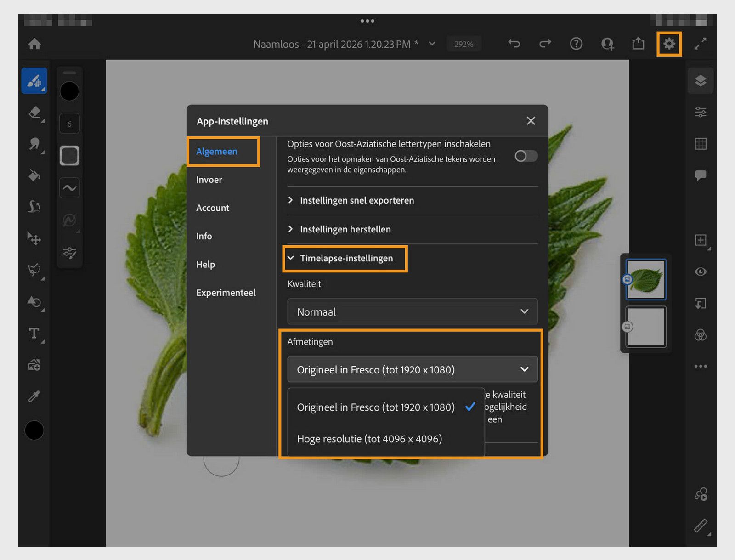The image size is (735, 560).
Task: Select the shapes tool
Action: coord(34,302)
